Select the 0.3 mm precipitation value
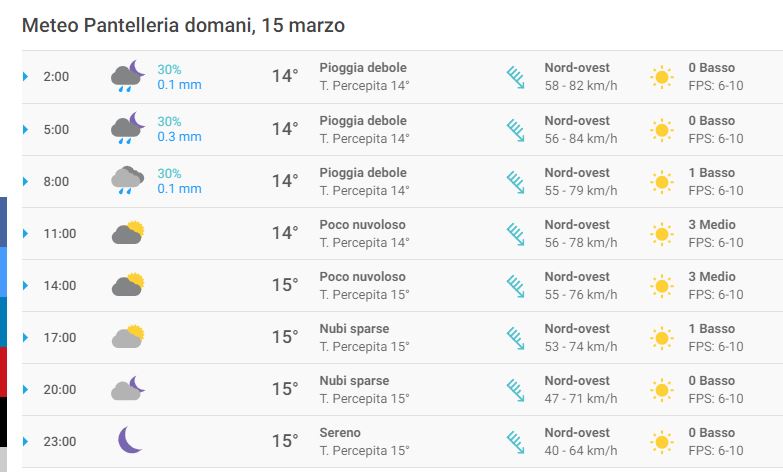Screen dimensions: 783x472 (179, 137)
